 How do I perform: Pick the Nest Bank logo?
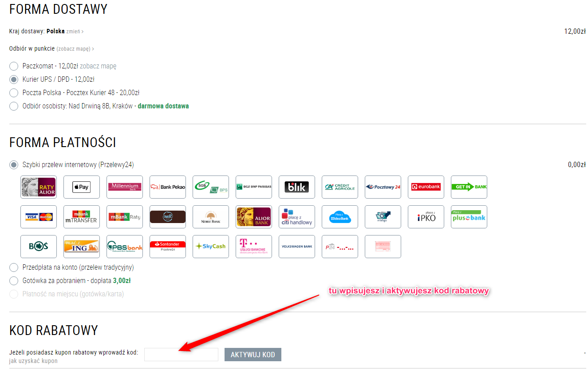tap(168, 217)
